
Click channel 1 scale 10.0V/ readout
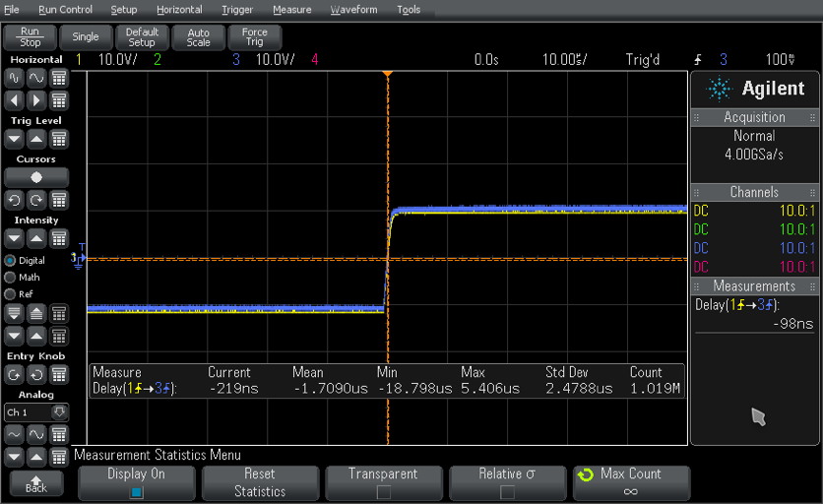pos(117,59)
